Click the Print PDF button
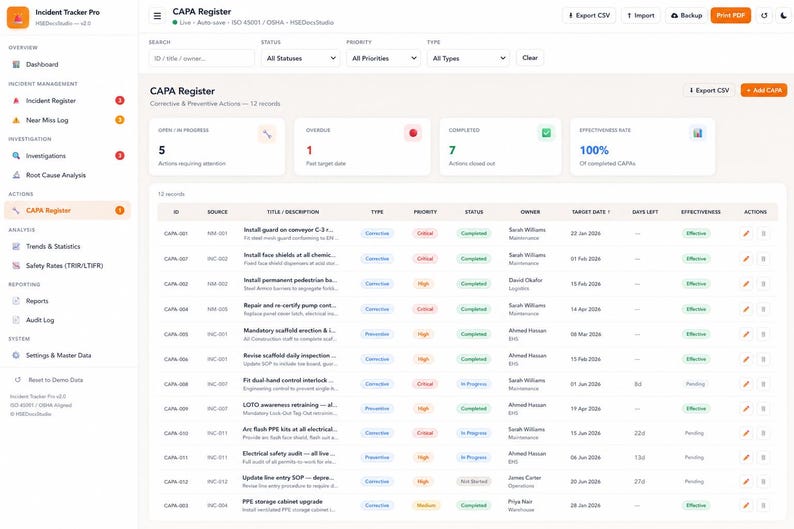Image resolution: width=794 pixels, height=529 pixels. tap(730, 16)
